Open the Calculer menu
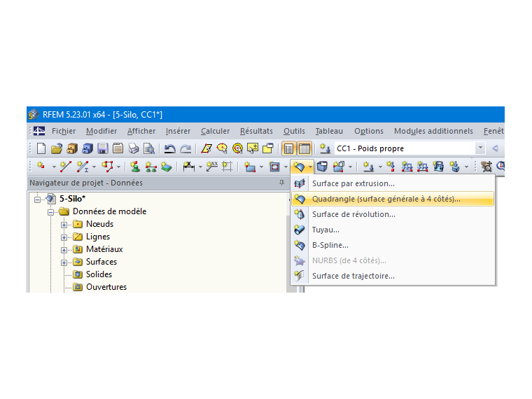 [x=215, y=131]
